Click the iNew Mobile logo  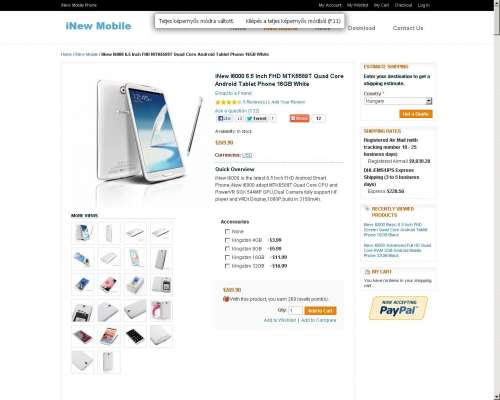tap(98, 26)
